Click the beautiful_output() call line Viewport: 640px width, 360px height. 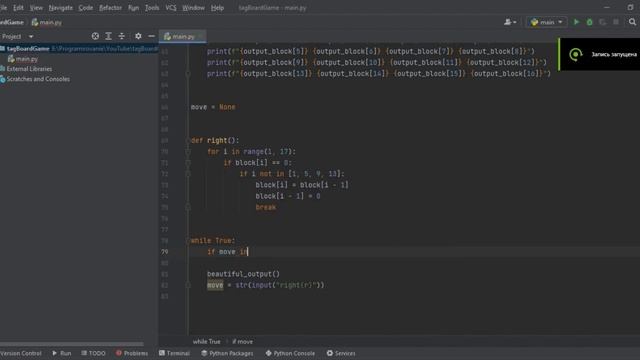243,274
